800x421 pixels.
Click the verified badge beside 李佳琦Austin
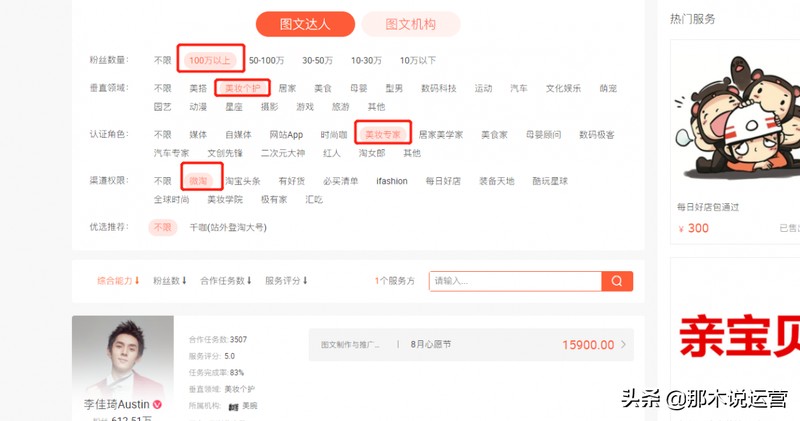[157, 404]
